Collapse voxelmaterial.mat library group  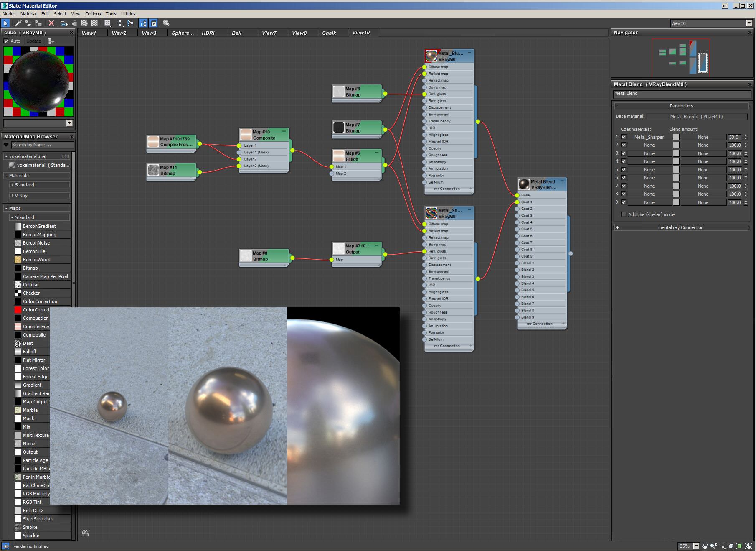(6, 156)
